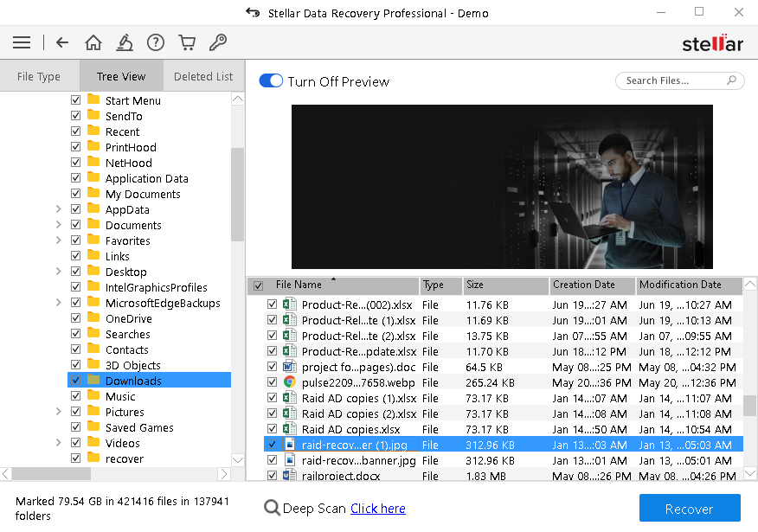Click the Music folder icon
This screenshot has width=758, height=532.
click(x=93, y=395)
